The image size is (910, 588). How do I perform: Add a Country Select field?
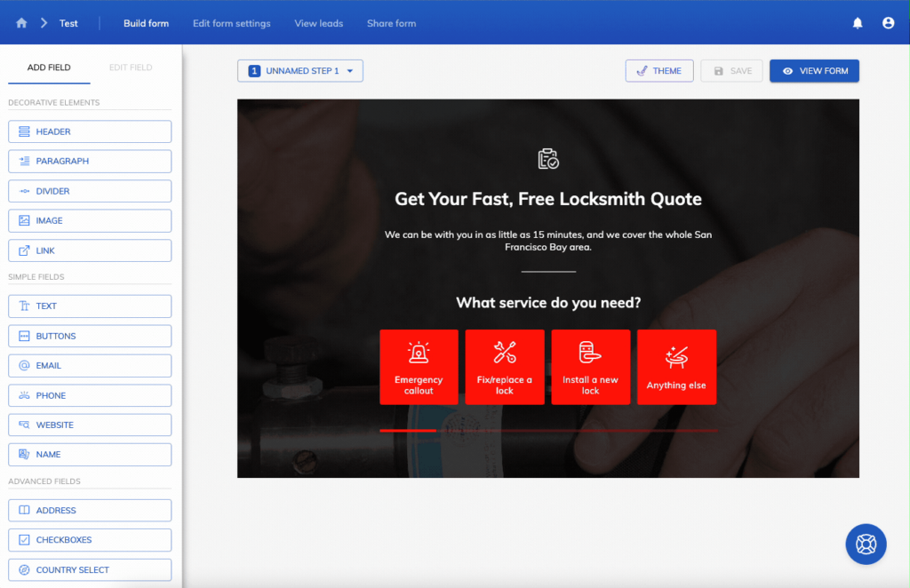click(x=90, y=570)
